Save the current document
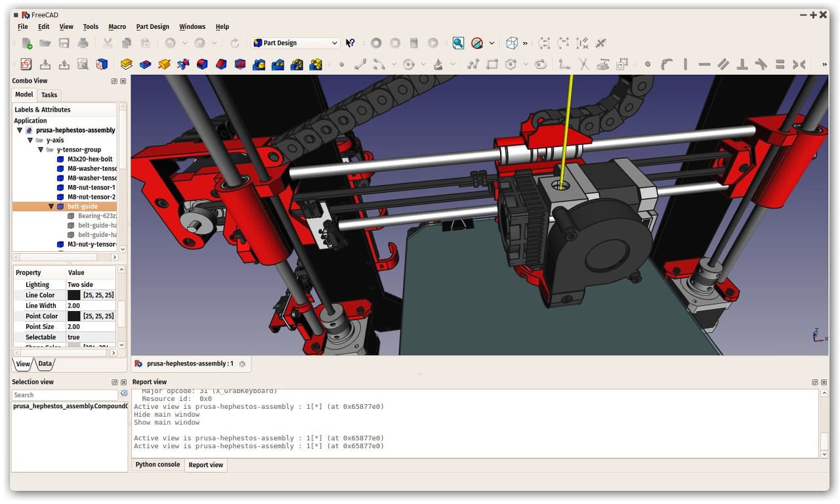Viewport: 840px width, 504px height. tap(64, 43)
